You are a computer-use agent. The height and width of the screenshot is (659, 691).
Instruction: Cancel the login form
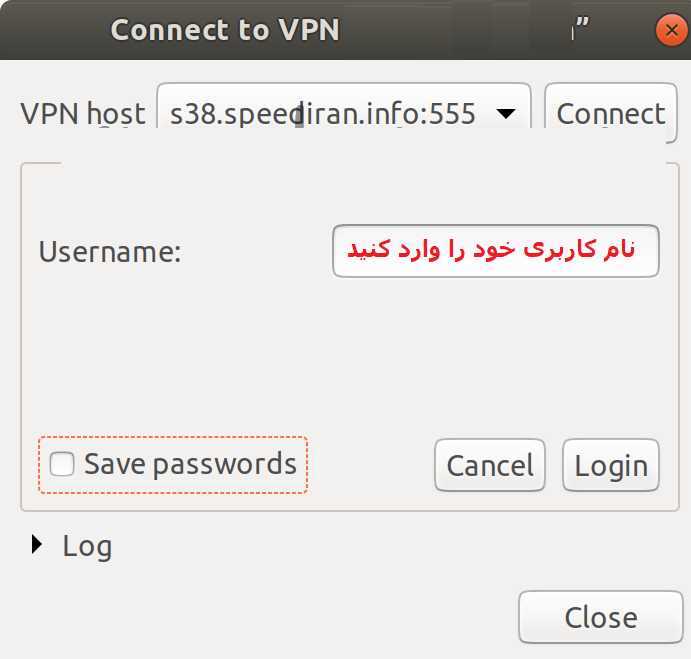coord(490,465)
